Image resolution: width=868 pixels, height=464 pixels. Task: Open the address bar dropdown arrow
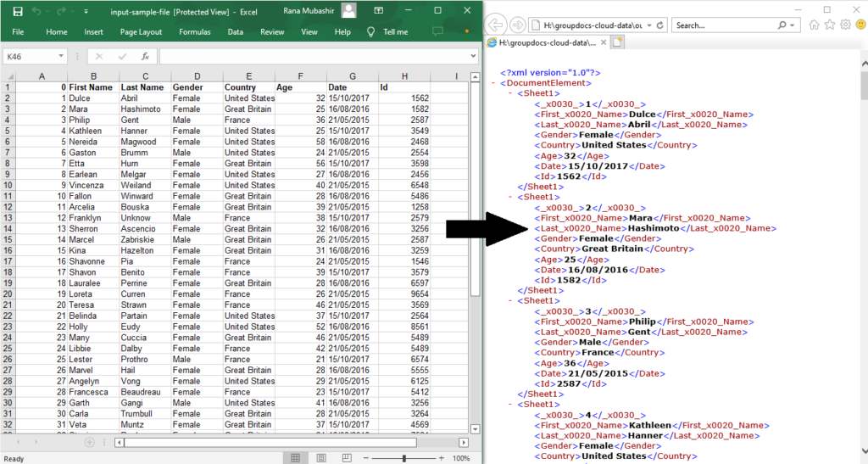(648, 25)
